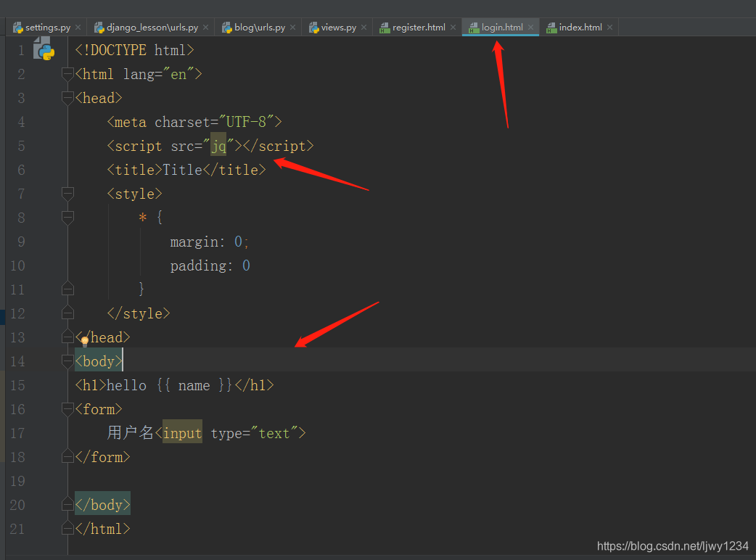
Task: Click the Python gutter icon on line 1
Action: (44, 49)
